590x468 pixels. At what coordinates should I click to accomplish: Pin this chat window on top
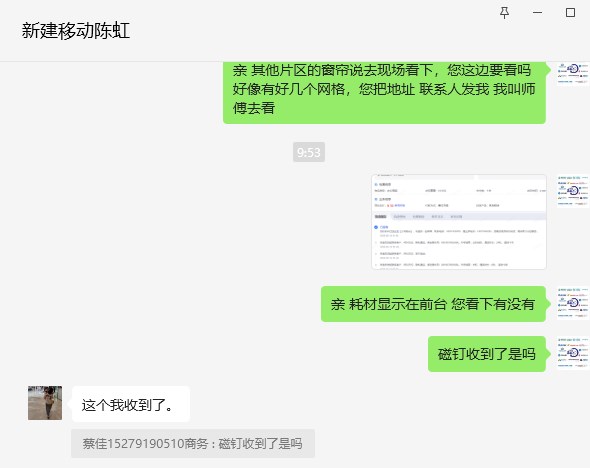click(x=504, y=13)
